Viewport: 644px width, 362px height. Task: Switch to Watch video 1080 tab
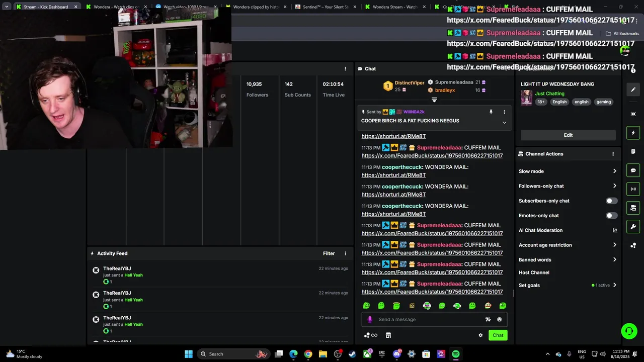pyautogui.click(x=185, y=7)
